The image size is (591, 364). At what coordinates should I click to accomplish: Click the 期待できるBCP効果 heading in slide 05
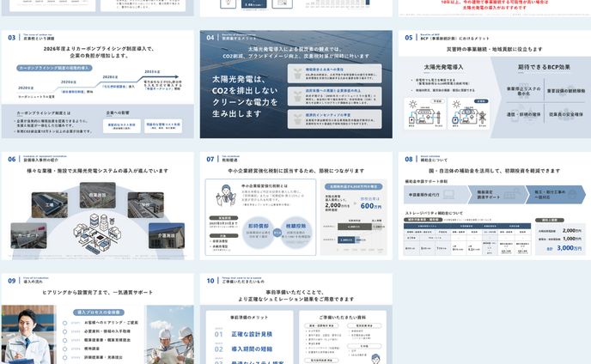click(544, 67)
